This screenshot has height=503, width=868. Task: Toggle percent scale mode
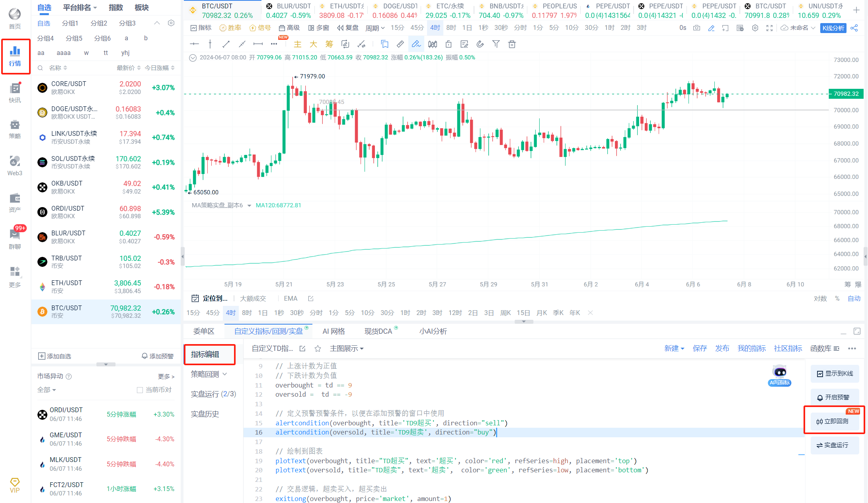click(x=837, y=298)
